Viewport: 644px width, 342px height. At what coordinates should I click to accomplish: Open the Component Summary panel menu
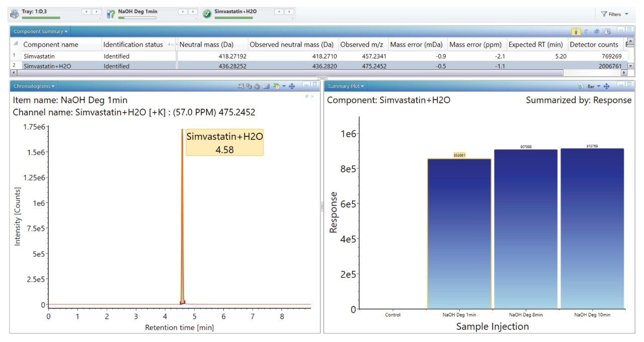[x=40, y=31]
